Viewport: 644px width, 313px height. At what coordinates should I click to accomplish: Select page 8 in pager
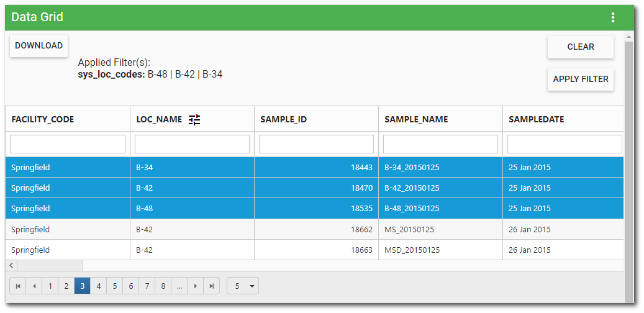[163, 286]
